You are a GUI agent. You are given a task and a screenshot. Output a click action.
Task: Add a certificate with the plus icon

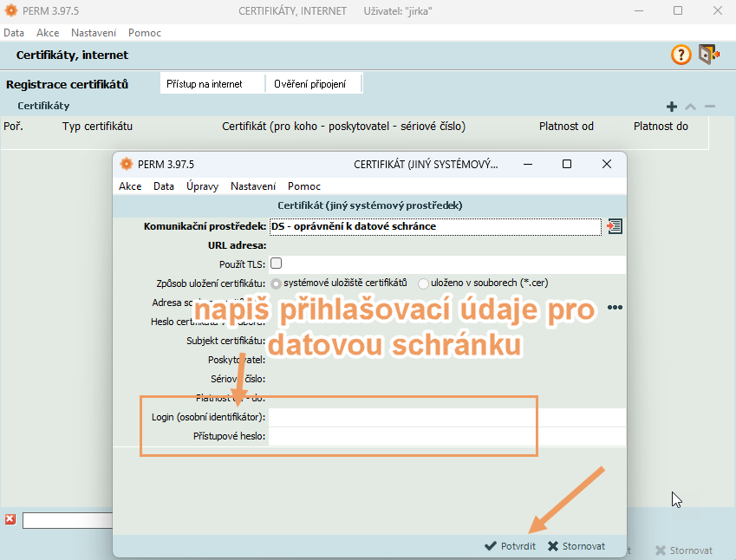pos(672,107)
